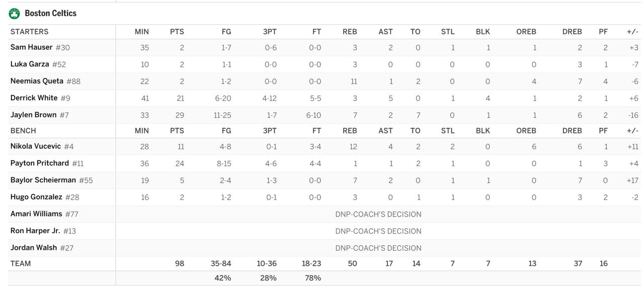View Nikola Vucevic's player page
644x287 pixels.
click(35, 147)
